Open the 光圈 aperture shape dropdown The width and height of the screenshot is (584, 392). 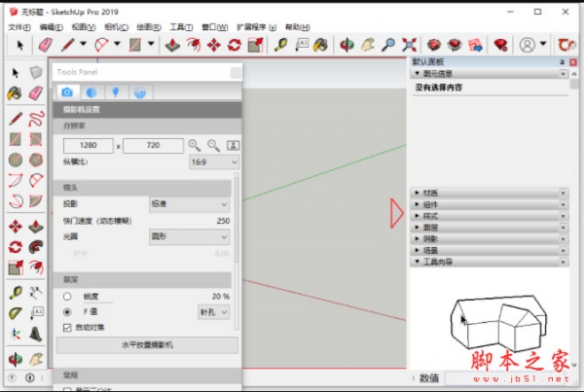(x=189, y=236)
